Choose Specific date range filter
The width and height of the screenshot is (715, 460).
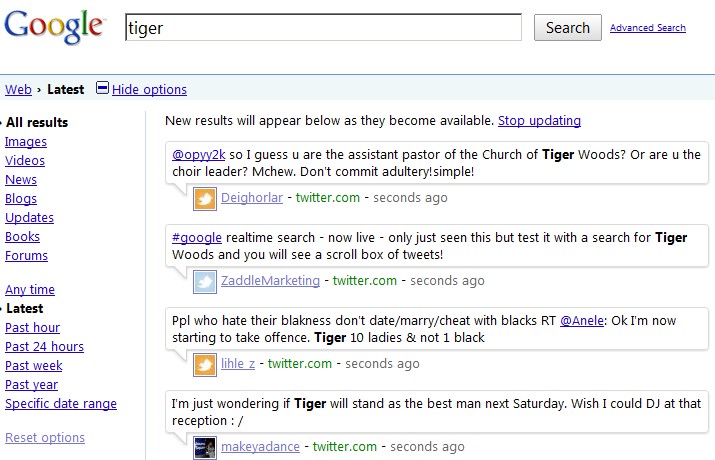61,404
